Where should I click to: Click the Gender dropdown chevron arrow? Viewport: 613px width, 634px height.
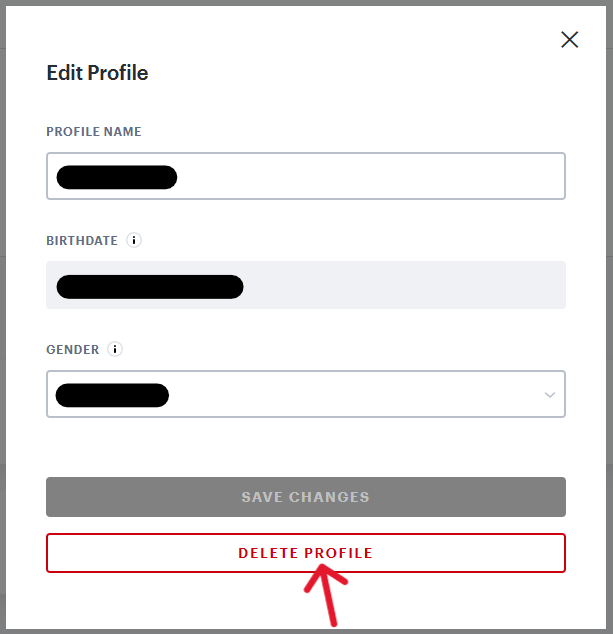click(549, 395)
